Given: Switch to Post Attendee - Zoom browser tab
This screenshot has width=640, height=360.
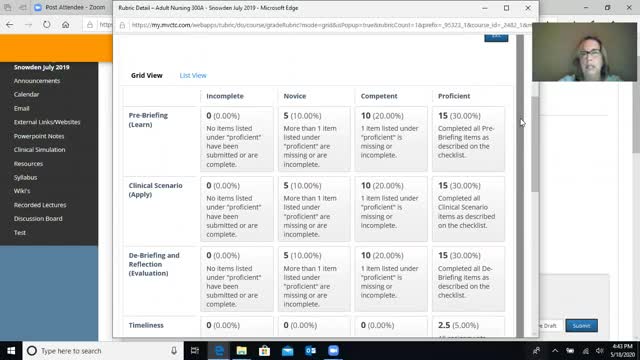Looking at the screenshot, I should [x=69, y=7].
